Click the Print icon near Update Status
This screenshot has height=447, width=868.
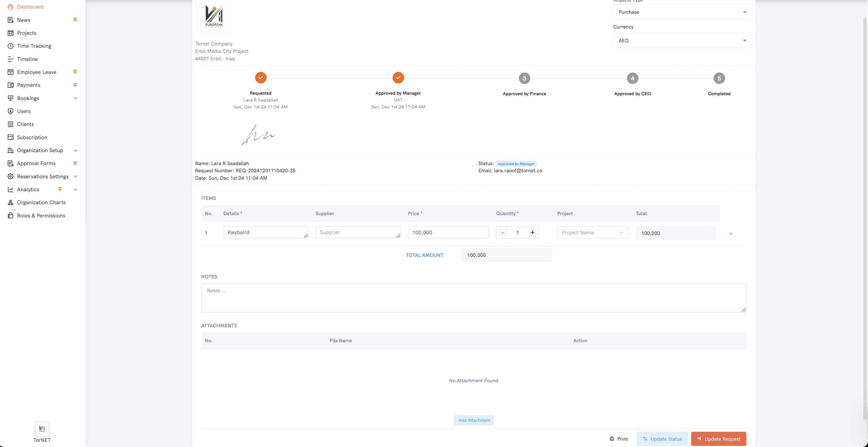(612, 439)
